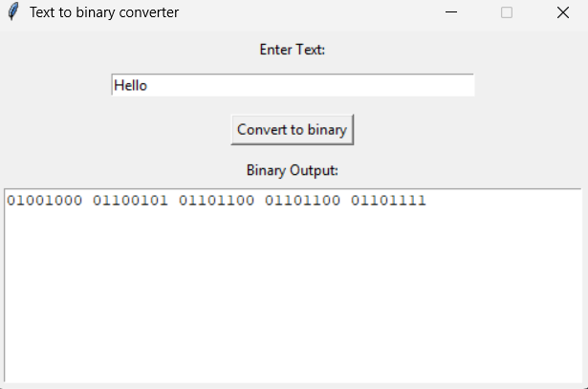The height and width of the screenshot is (389, 588).
Task: Click the last binary group 01101111
Action: pyautogui.click(x=388, y=201)
